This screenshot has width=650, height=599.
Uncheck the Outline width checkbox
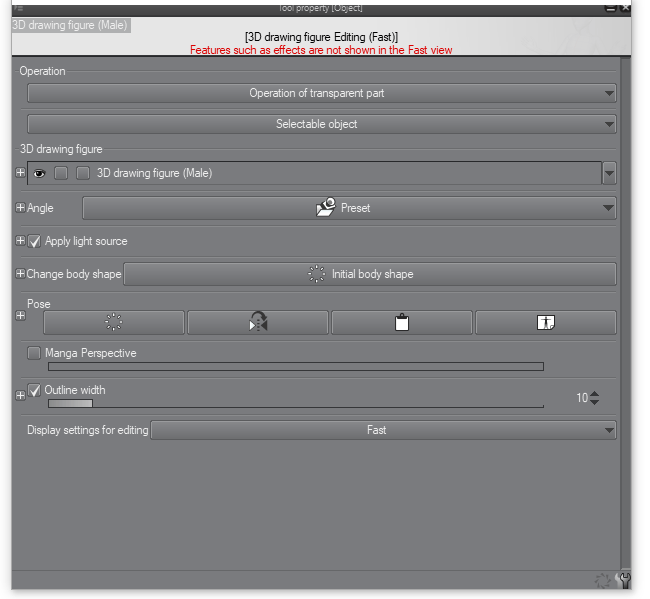pyautogui.click(x=34, y=390)
